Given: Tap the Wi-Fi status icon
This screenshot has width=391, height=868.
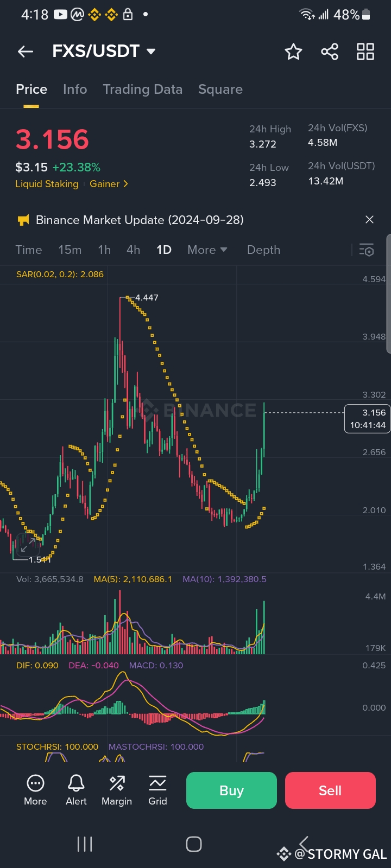Looking at the screenshot, I should pyautogui.click(x=307, y=15).
